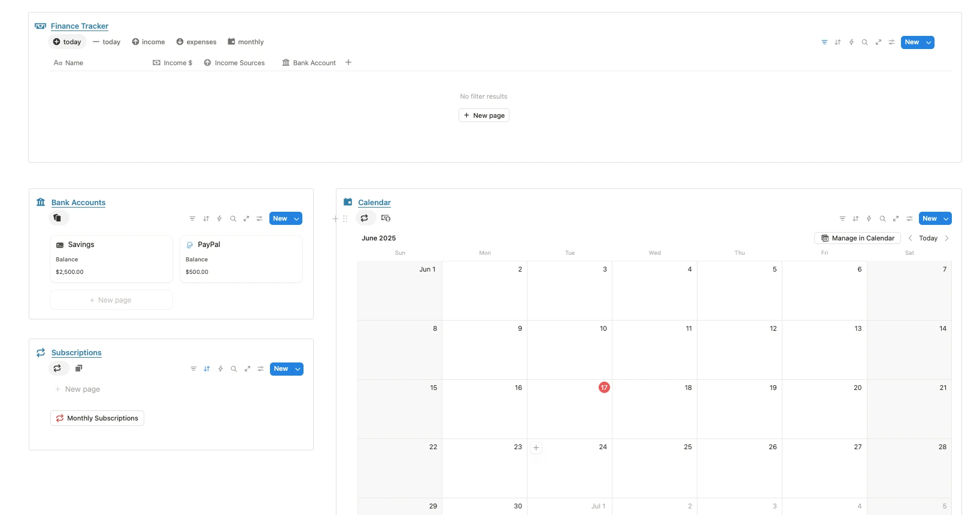Open automations lightning icon in Finance Tracker
Screen dimensions: 980x515
coord(851,42)
